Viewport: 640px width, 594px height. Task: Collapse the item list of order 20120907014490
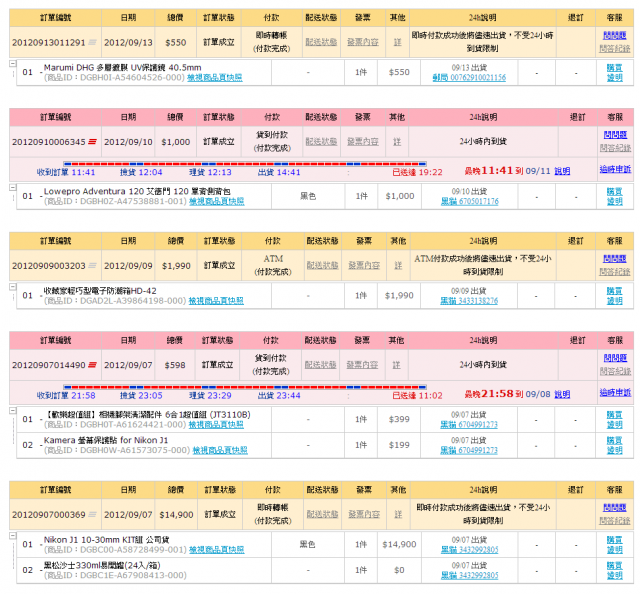[x=13, y=411]
